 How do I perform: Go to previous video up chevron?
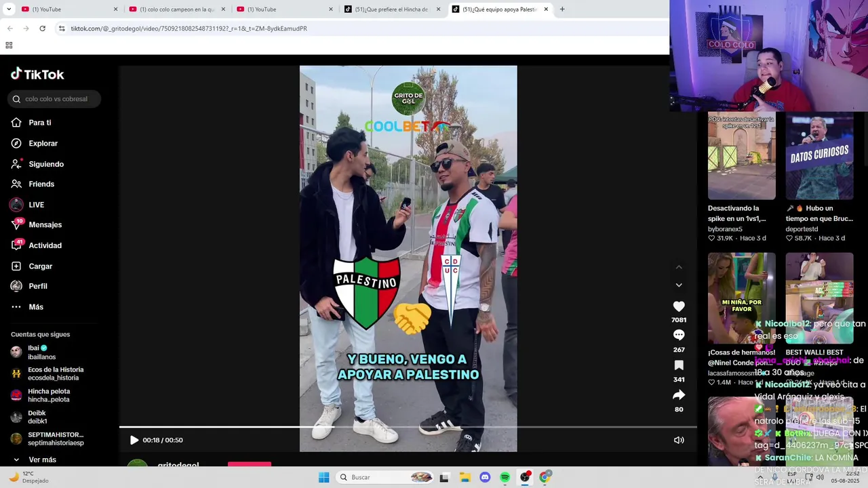(x=679, y=267)
